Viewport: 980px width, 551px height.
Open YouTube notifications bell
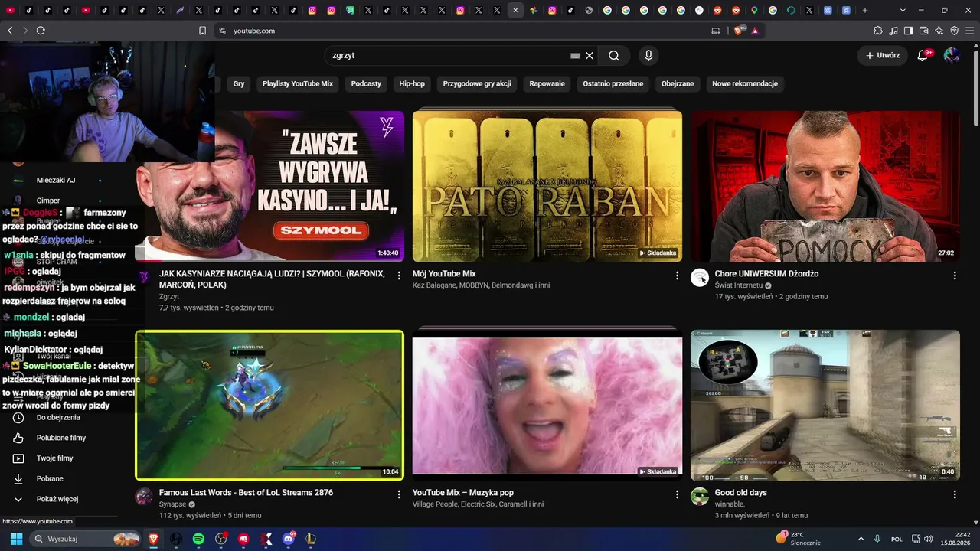click(x=923, y=55)
